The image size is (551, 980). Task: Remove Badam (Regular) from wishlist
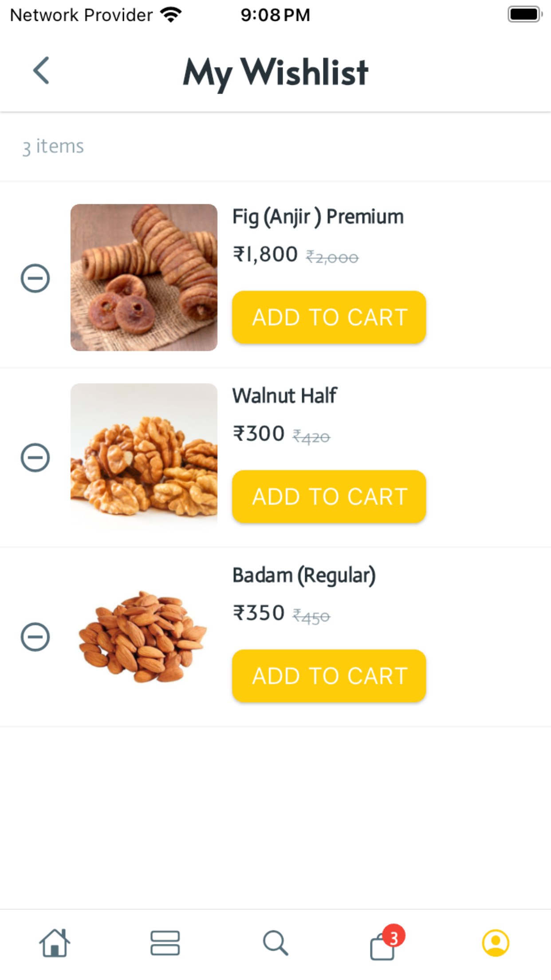click(x=35, y=637)
